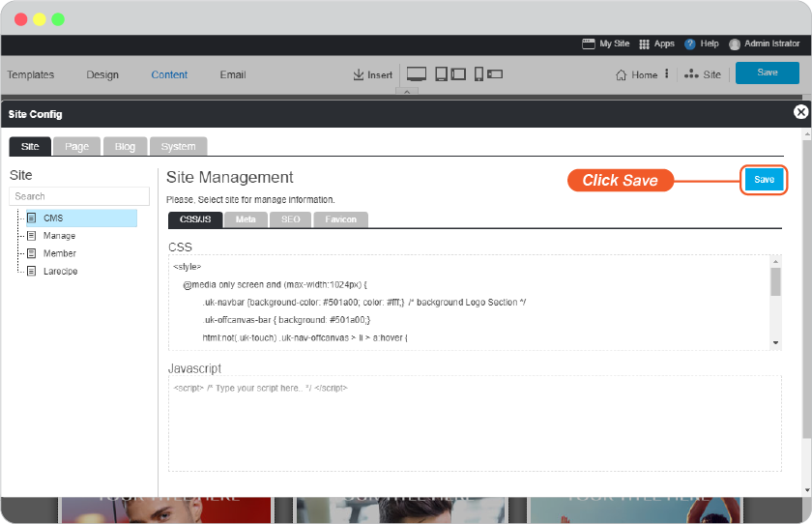The height and width of the screenshot is (524, 812).
Task: Open the Apps grid icon
Action: tap(644, 44)
